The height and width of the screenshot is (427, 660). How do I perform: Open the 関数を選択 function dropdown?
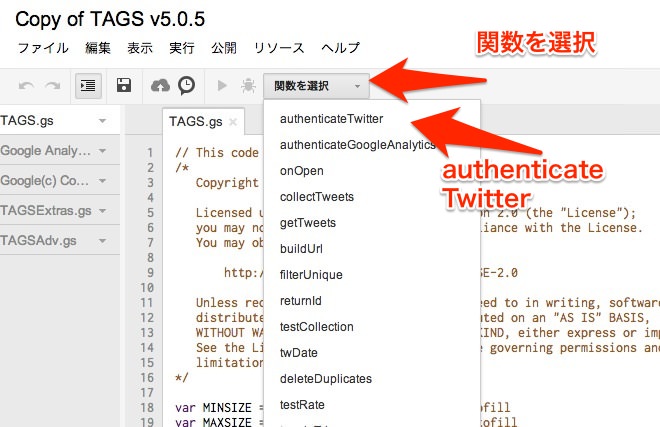317,86
